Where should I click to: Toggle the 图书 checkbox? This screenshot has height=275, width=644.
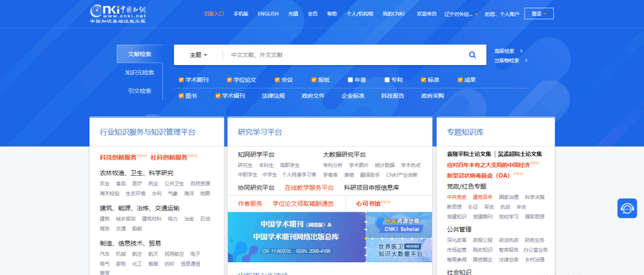pos(181,96)
